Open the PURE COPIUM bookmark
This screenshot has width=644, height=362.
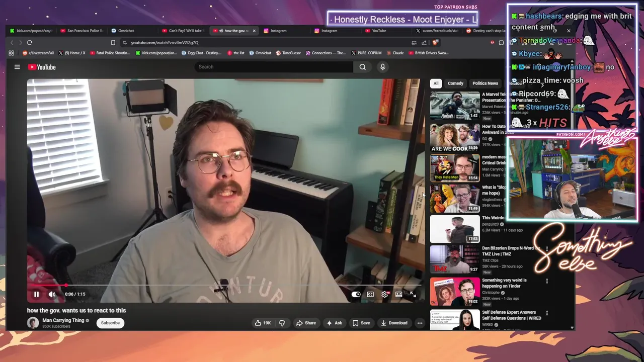366,53
